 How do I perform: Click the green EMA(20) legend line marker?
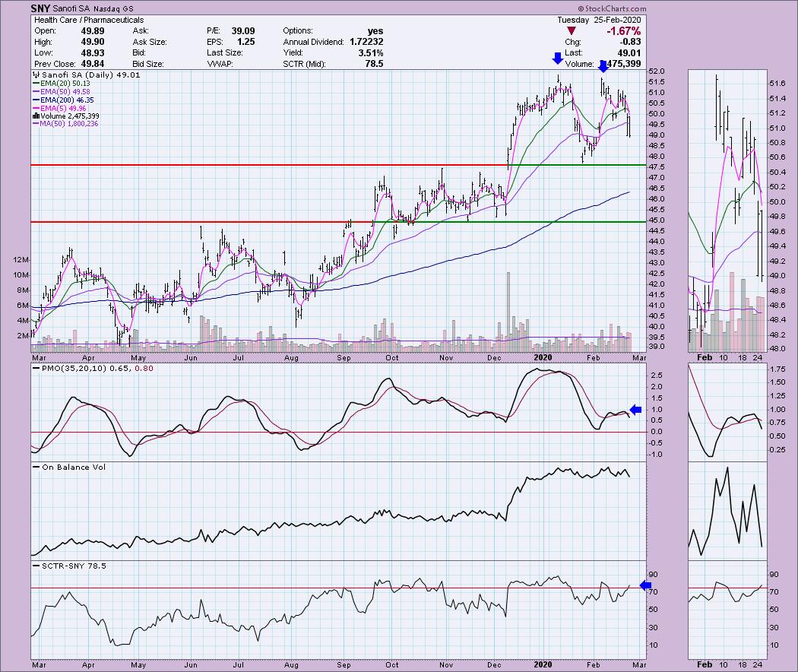pos(36,84)
